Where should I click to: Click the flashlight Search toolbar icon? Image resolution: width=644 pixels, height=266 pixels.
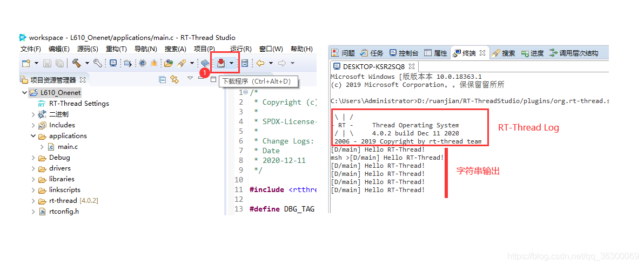point(182,63)
